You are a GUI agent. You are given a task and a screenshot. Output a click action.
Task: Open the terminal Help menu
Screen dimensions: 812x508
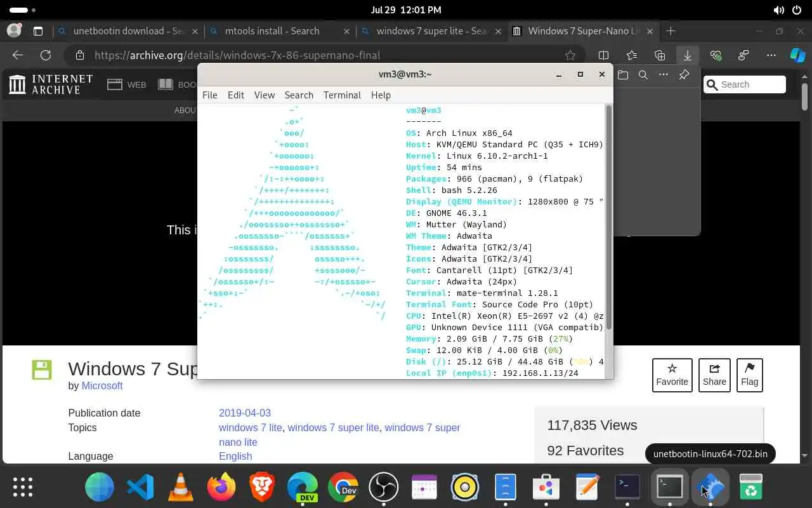(x=381, y=95)
